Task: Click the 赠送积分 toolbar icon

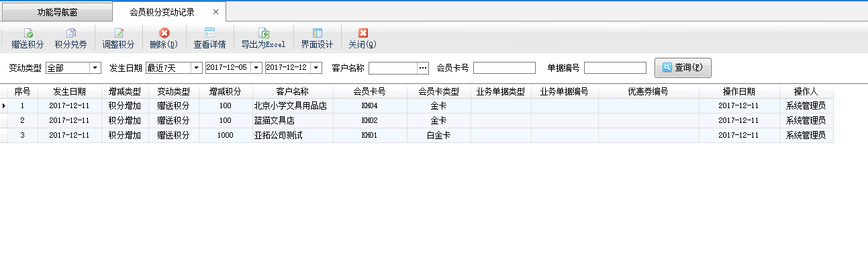Action: tap(28, 33)
